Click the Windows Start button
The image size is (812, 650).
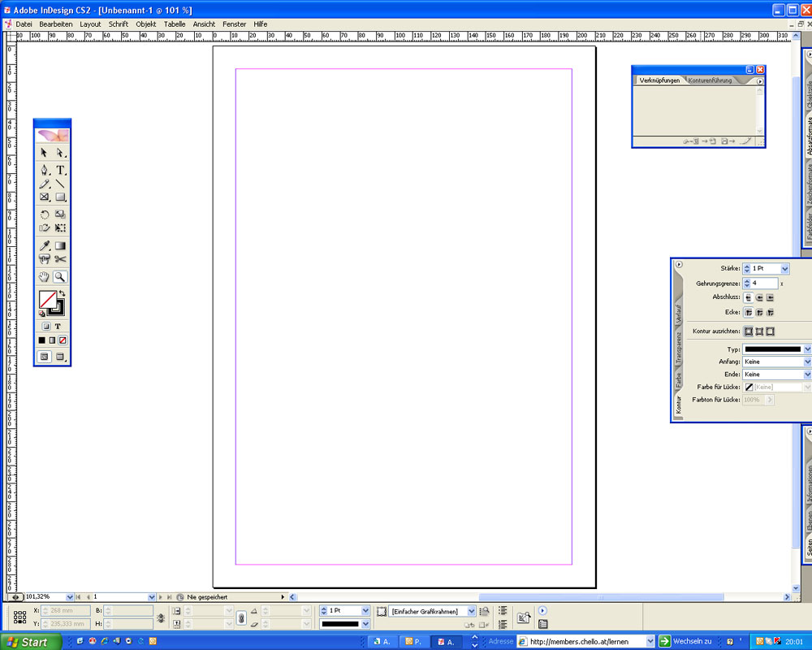point(31,642)
